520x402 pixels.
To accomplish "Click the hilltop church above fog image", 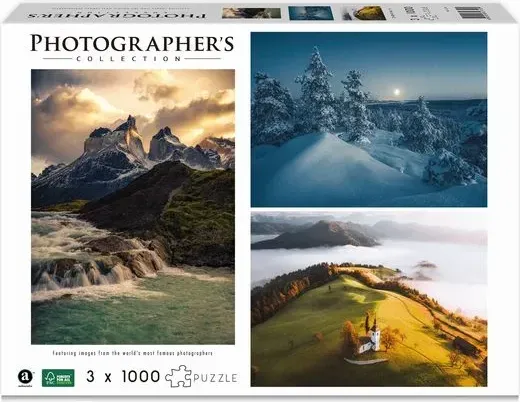I will click(x=369, y=299).
